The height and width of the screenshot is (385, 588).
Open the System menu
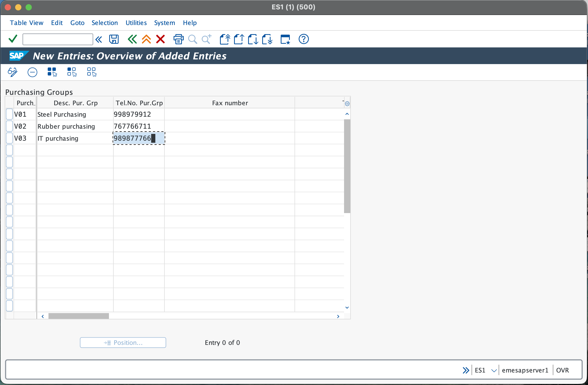click(164, 23)
